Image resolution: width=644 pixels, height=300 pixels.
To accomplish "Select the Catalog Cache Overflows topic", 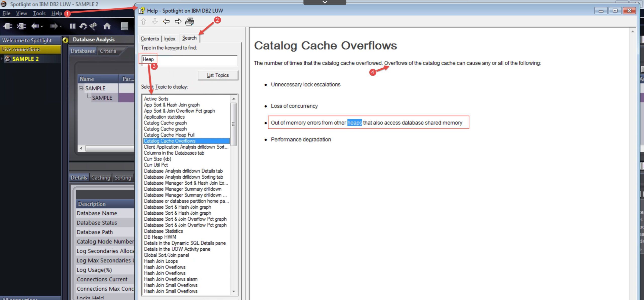I will (186, 141).
